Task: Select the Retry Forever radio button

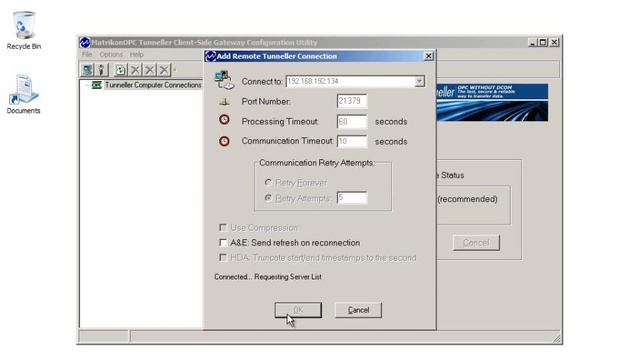Action: [x=268, y=182]
